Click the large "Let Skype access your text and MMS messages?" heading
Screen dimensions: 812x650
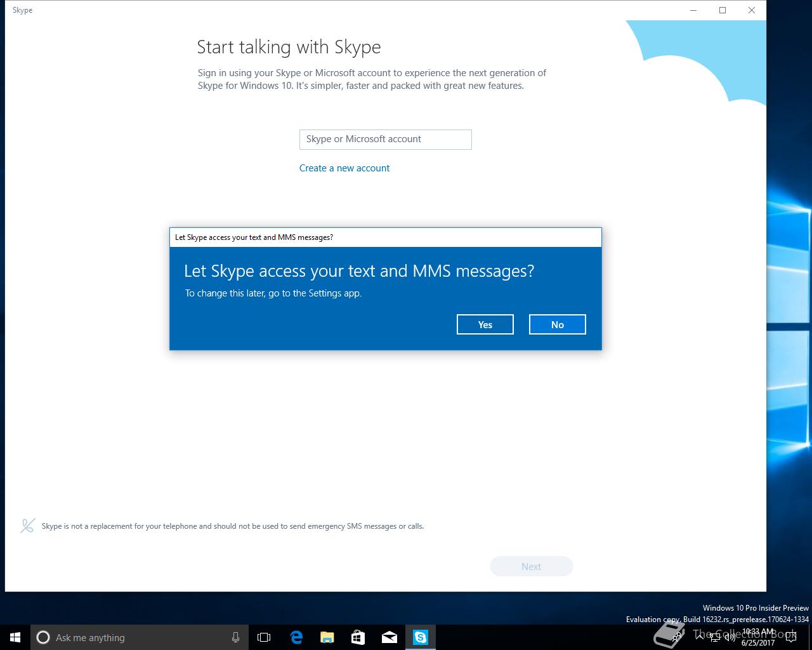359,271
